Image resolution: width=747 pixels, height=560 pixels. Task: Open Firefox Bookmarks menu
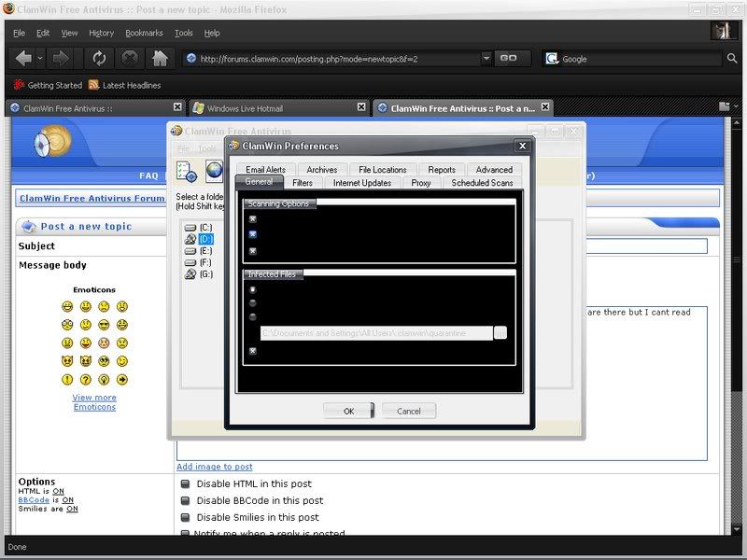(x=144, y=33)
